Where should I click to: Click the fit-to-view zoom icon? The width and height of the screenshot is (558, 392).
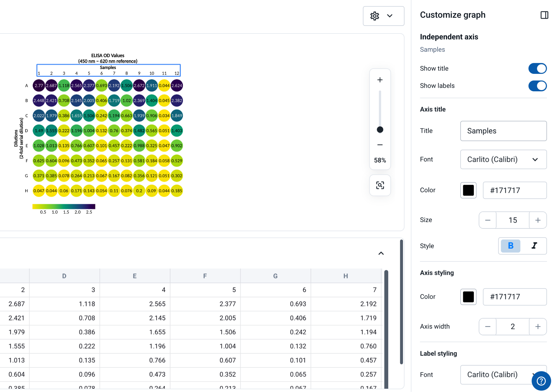tap(380, 185)
